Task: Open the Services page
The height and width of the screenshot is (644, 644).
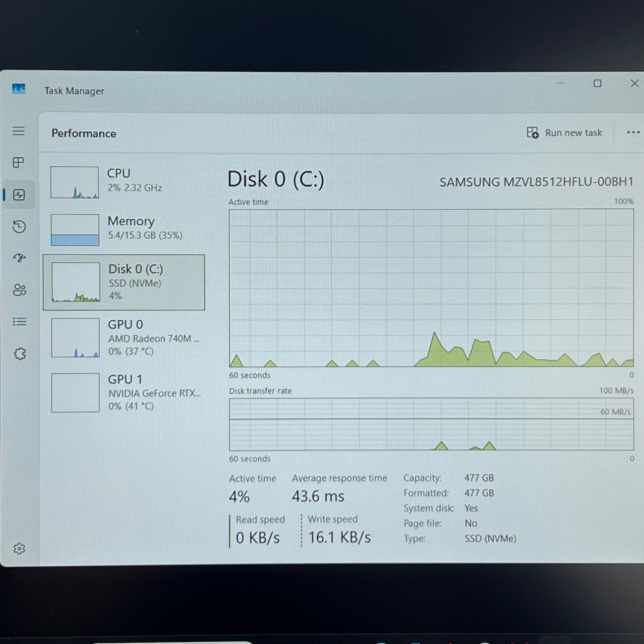Action: [20, 354]
